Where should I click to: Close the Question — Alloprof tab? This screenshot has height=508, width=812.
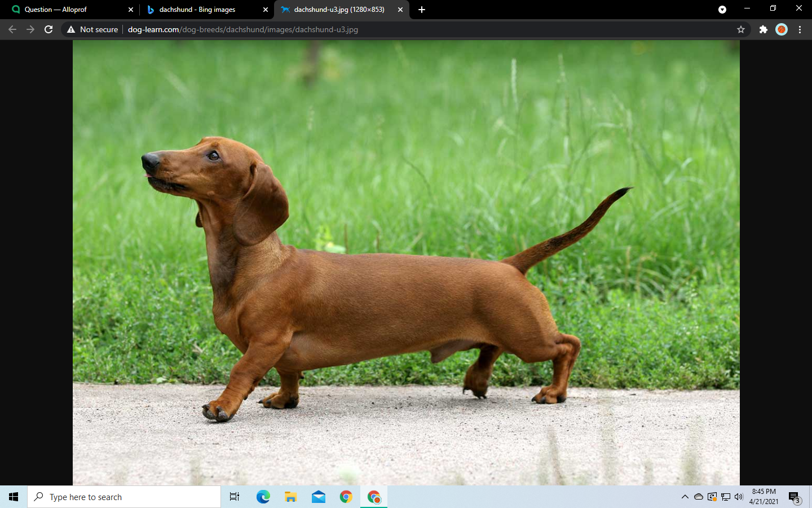coord(131,10)
